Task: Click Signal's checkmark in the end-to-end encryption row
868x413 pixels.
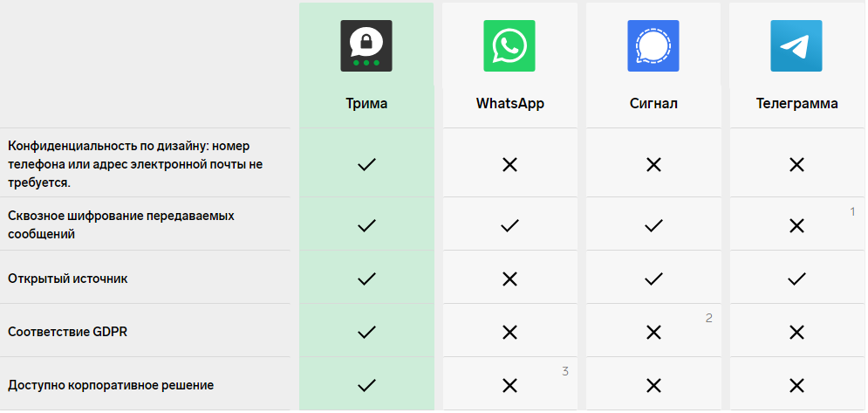Action: (x=653, y=225)
